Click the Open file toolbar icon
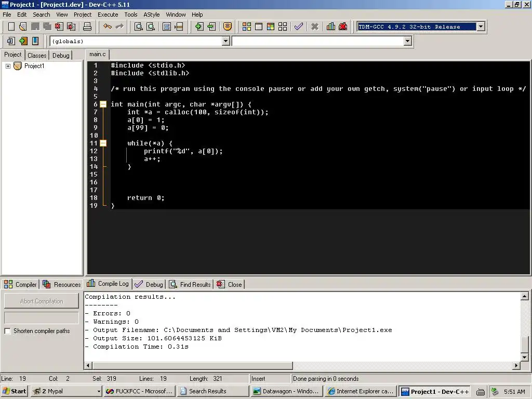The image size is (532, 399). tap(23, 26)
